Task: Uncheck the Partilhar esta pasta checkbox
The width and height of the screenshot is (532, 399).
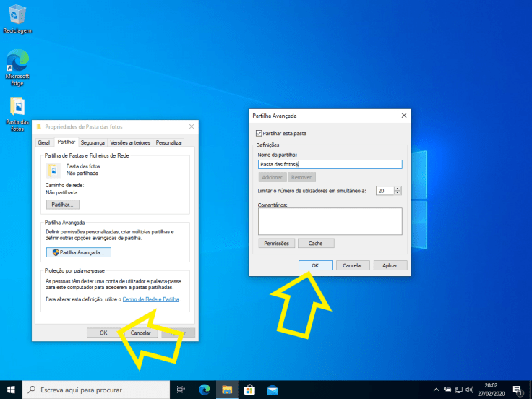Action: point(259,134)
